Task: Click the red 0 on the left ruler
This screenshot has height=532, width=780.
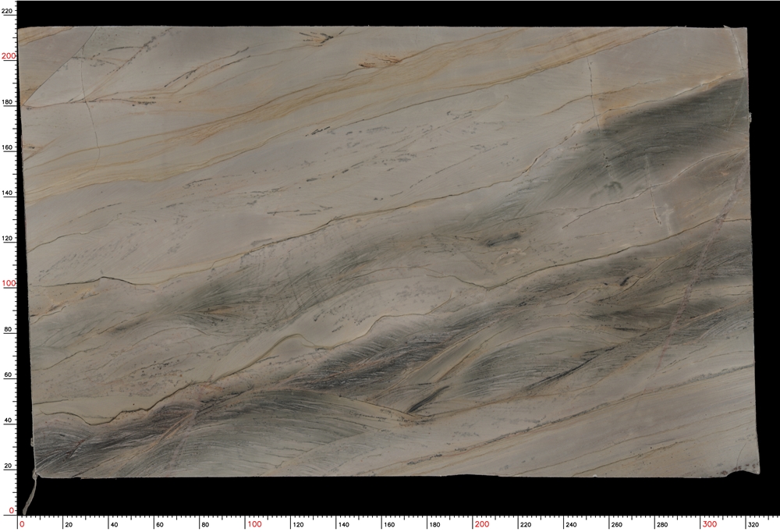Action: (12, 511)
